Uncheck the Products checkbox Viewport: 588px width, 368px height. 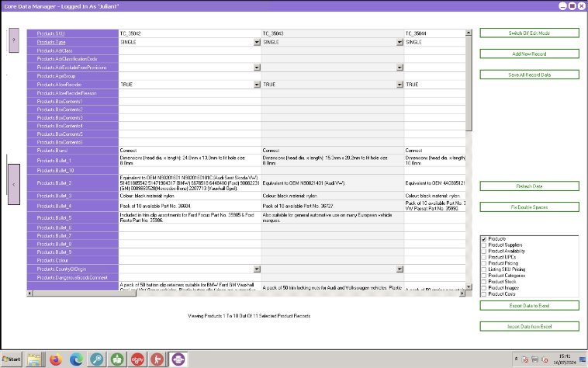(484, 239)
